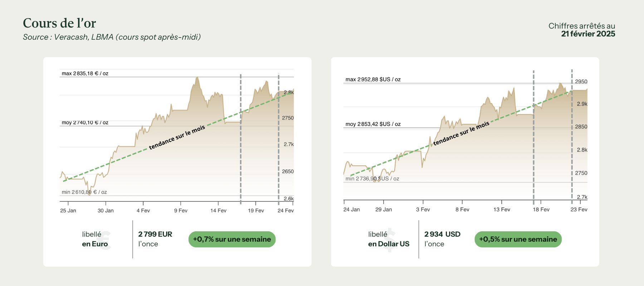Click the '2850' y-axis value on dollar chart
Screen dimensions: 644x286
coord(581,127)
